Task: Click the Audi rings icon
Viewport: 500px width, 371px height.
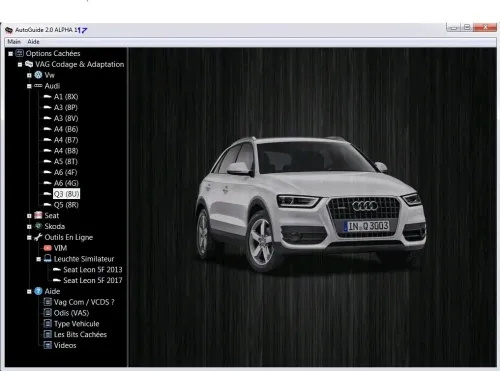Action: (38, 86)
